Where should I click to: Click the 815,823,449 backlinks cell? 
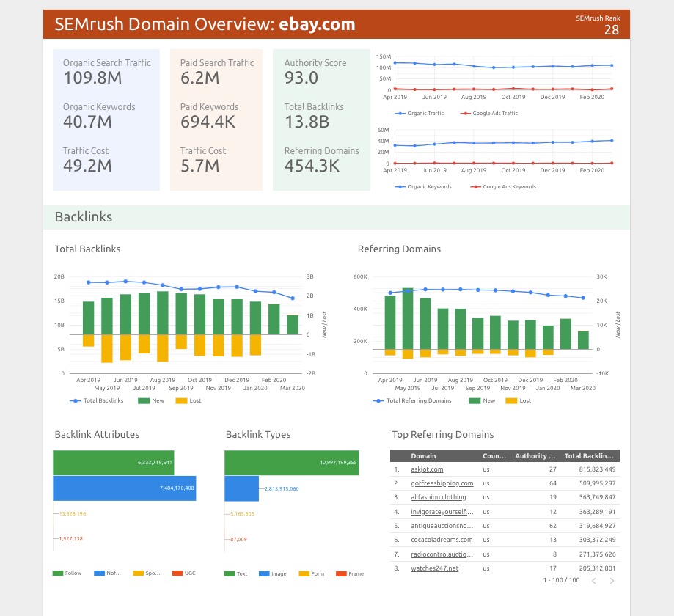597,469
